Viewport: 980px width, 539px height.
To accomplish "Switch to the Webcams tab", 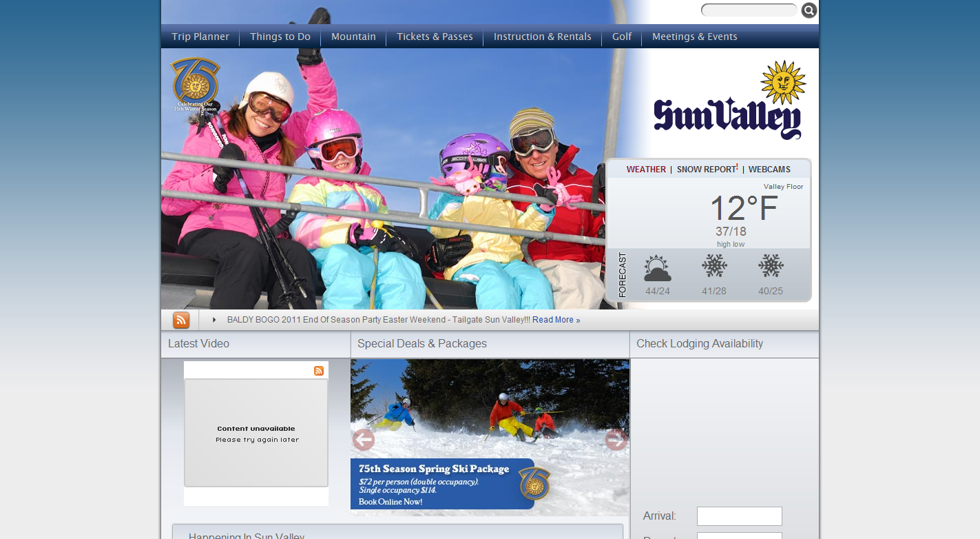I will pos(769,170).
